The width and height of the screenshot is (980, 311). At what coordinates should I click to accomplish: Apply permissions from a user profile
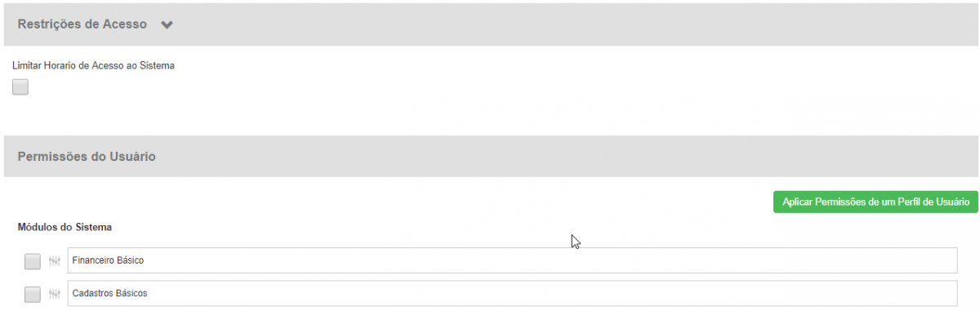(x=875, y=202)
